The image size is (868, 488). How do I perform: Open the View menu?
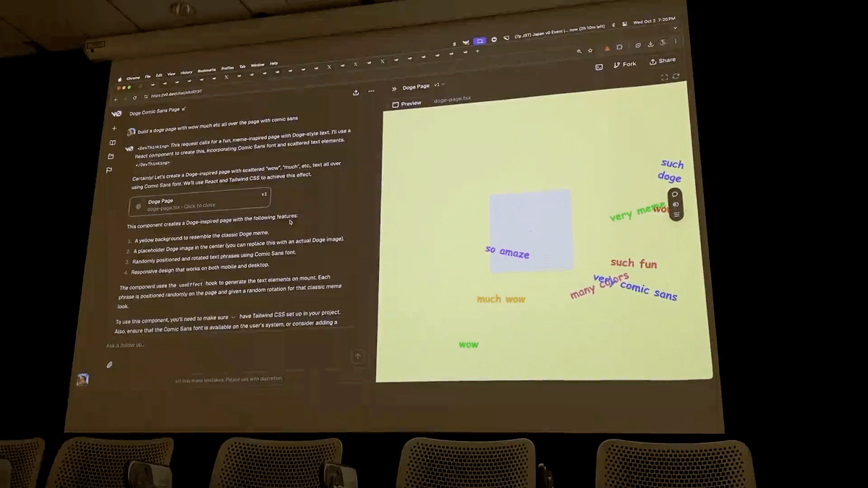point(171,74)
